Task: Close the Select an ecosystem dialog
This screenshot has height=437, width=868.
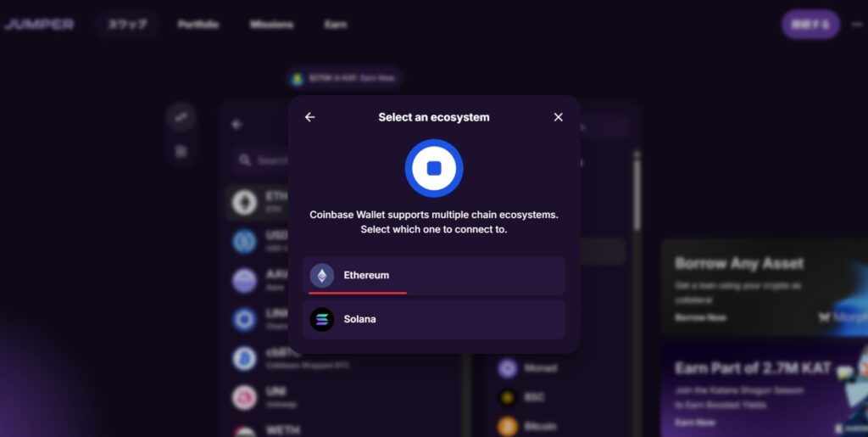Action: point(558,117)
